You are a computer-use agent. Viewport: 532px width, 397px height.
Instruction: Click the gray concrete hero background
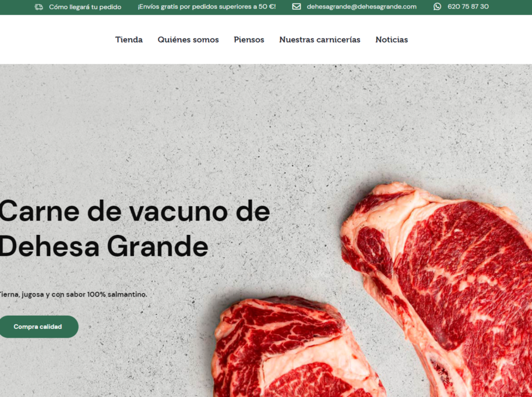point(170,129)
